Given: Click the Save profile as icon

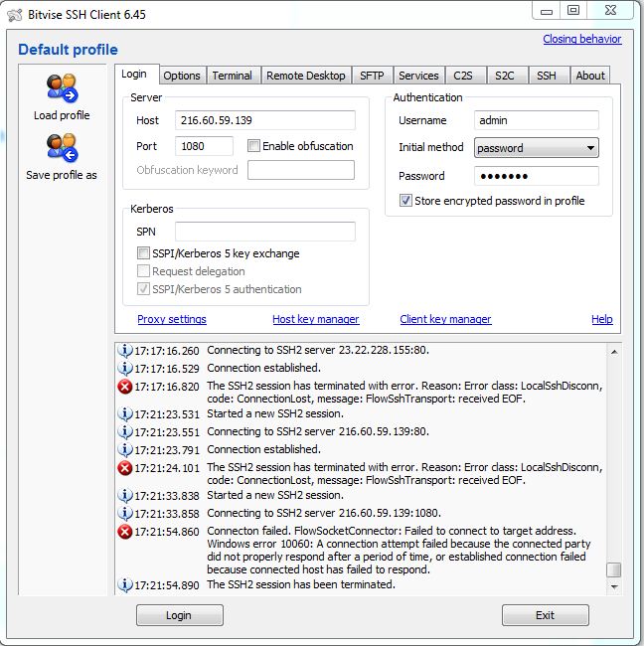Looking at the screenshot, I should pyautogui.click(x=62, y=148).
